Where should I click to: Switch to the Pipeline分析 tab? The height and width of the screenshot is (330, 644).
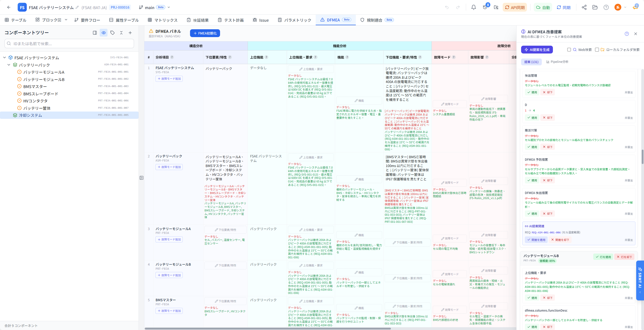pos(557,62)
